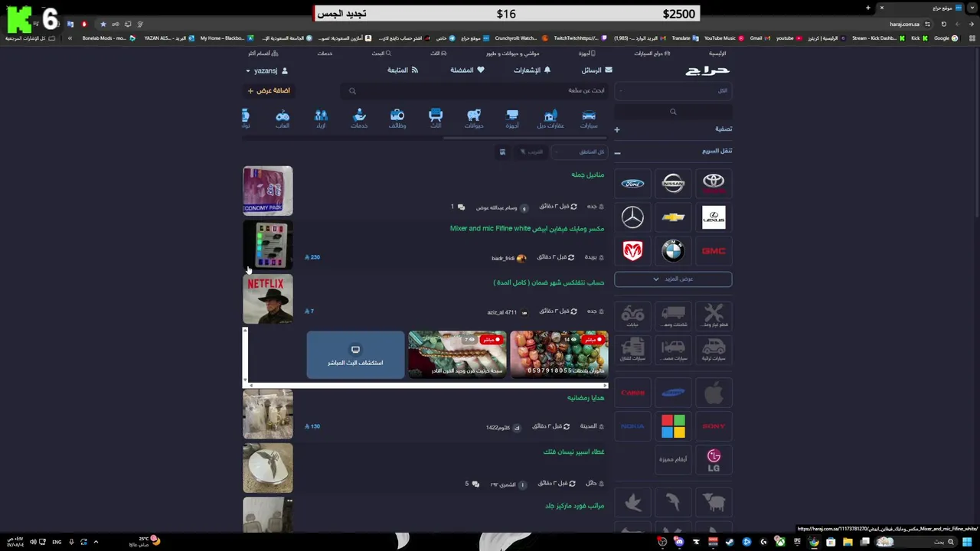Open the Toyota brand filter
The width and height of the screenshot is (980, 551).
click(x=714, y=183)
